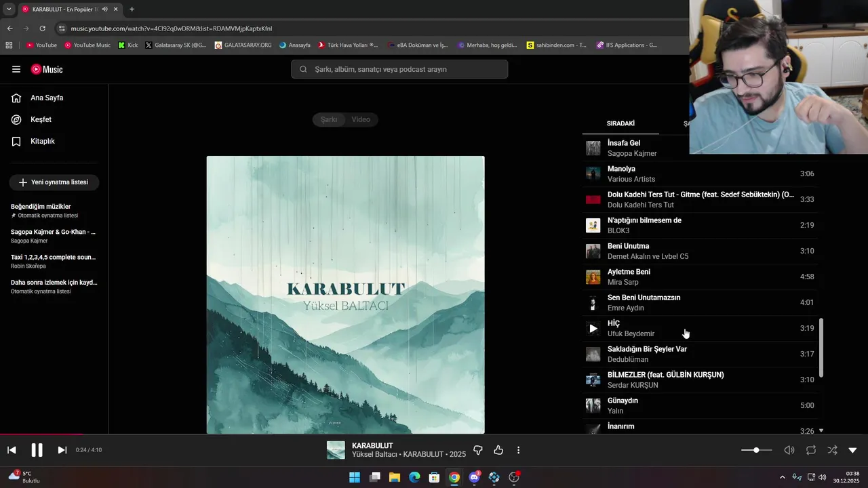Pause the current song
868x488 pixels.
coord(37,450)
